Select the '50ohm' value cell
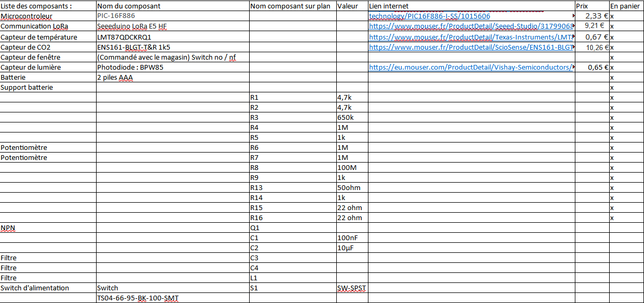The image size is (644, 303). tap(352, 187)
